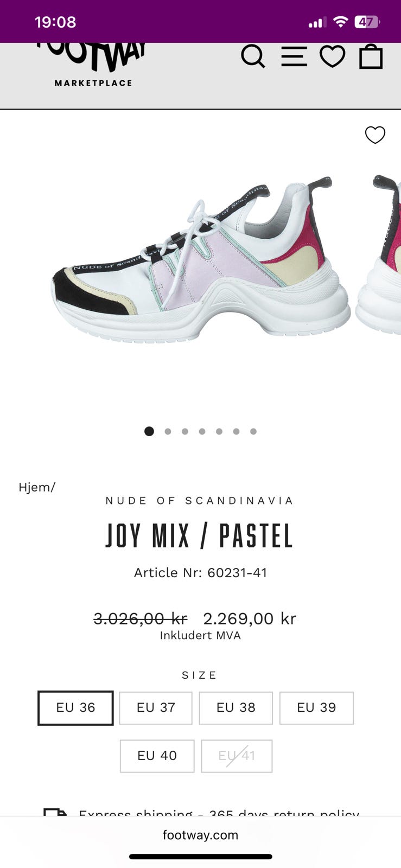Jump to second image carousel dot
Image resolution: width=401 pixels, height=868 pixels.
pos(168,431)
